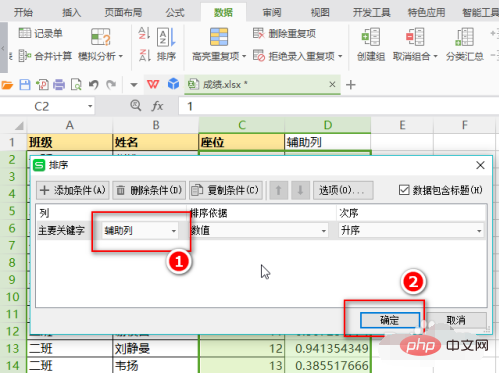Screen dimensions: 499x378
Task: Select column E header
Action: pos(402,125)
